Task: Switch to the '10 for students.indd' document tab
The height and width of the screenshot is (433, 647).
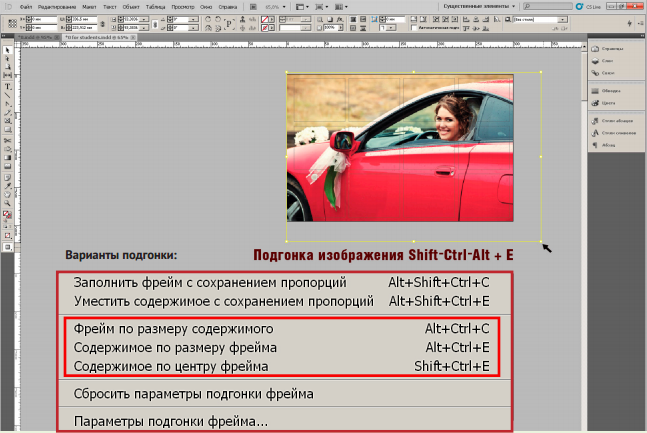Action: point(99,37)
